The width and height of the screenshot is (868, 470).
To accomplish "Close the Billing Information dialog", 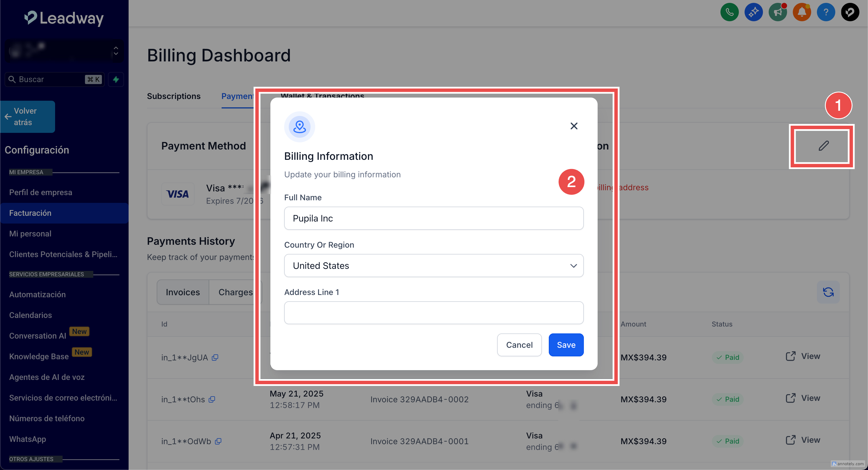I will (573, 126).
